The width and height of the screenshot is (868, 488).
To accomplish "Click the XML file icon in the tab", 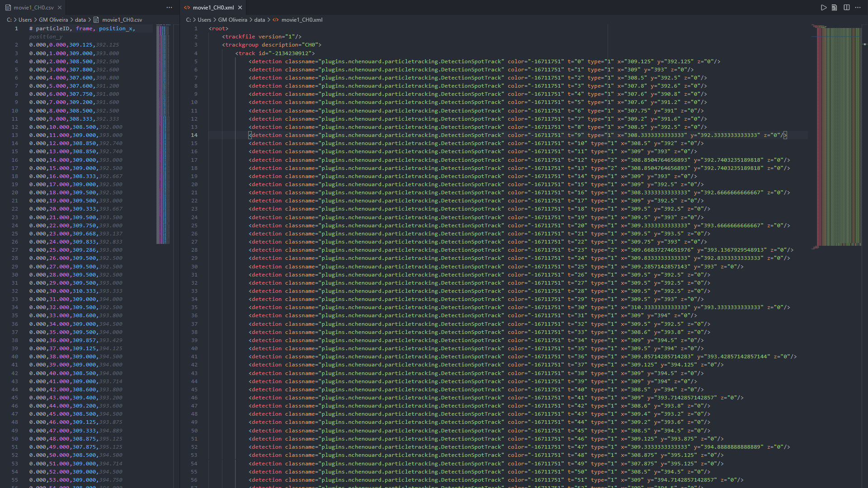I will point(187,8).
